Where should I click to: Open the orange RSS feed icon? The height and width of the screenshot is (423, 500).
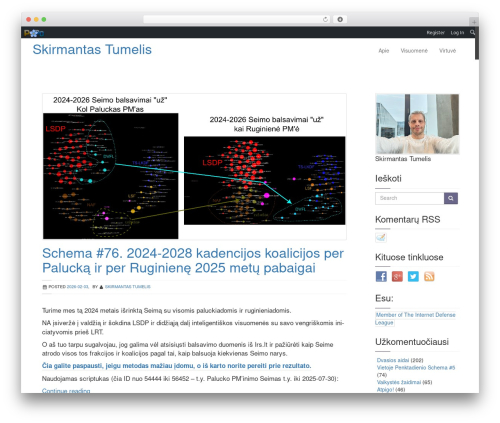coord(429,276)
